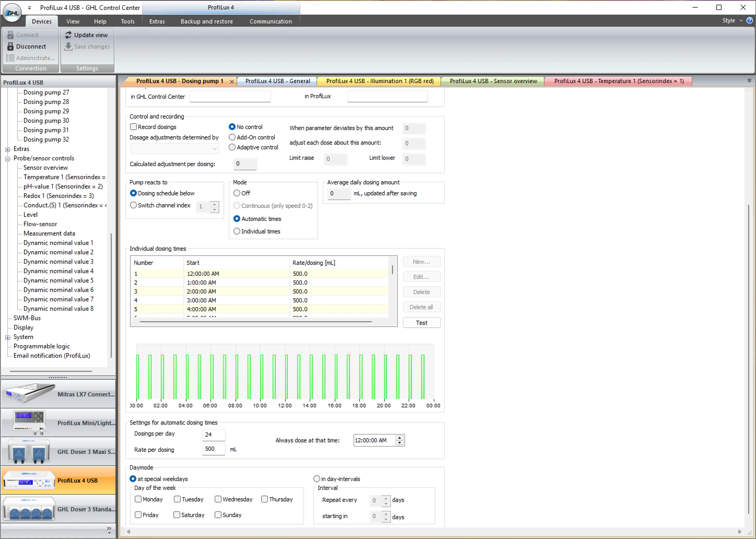Check the Wednesday weekday box
Image resolution: width=756 pixels, height=539 pixels.
[x=218, y=499]
